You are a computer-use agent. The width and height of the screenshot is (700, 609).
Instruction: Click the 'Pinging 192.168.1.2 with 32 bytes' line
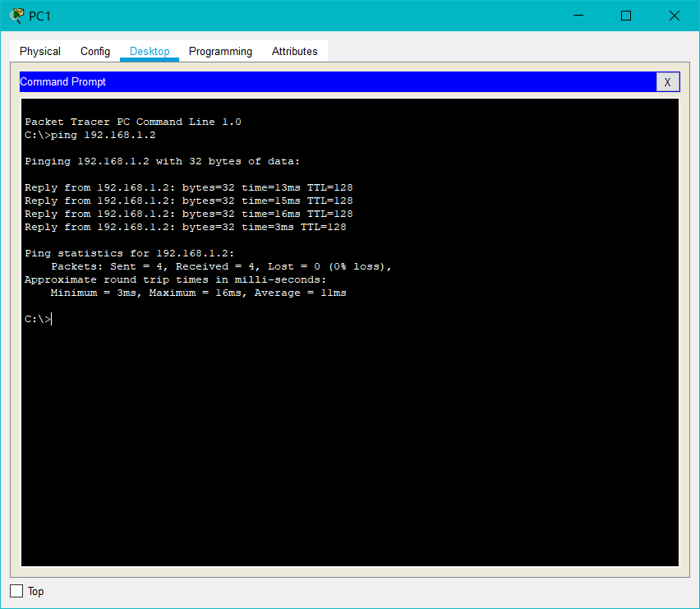coord(163,161)
